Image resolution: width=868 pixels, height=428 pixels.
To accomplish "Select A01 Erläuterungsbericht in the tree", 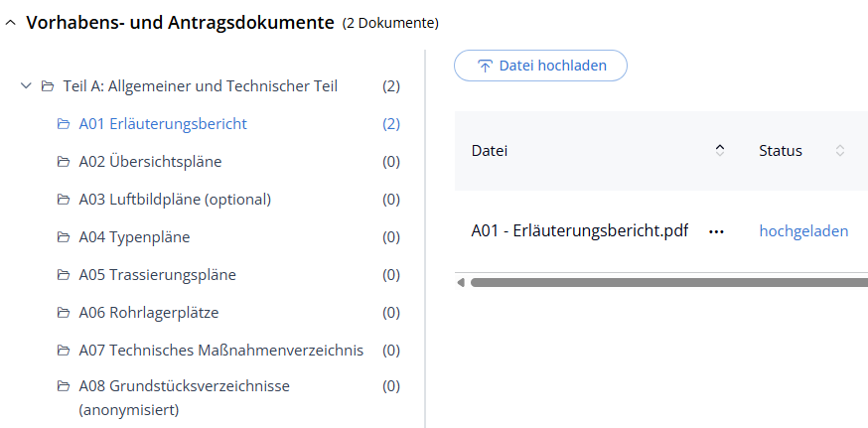I will 163,124.
